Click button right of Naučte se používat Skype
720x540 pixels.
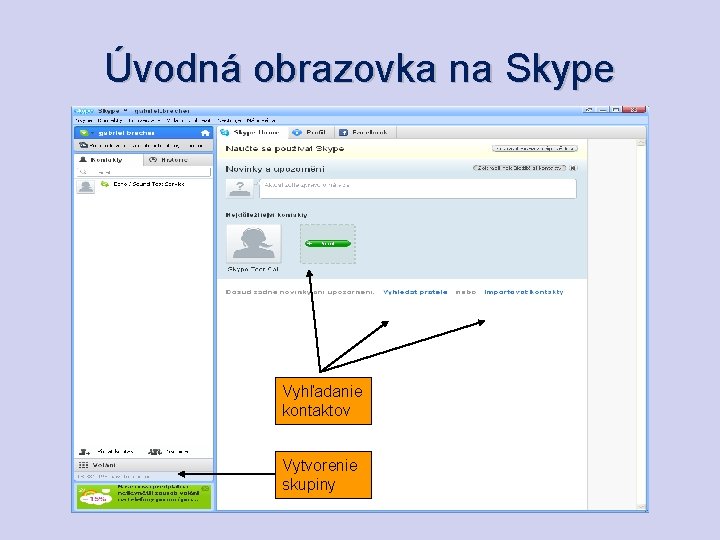point(535,148)
